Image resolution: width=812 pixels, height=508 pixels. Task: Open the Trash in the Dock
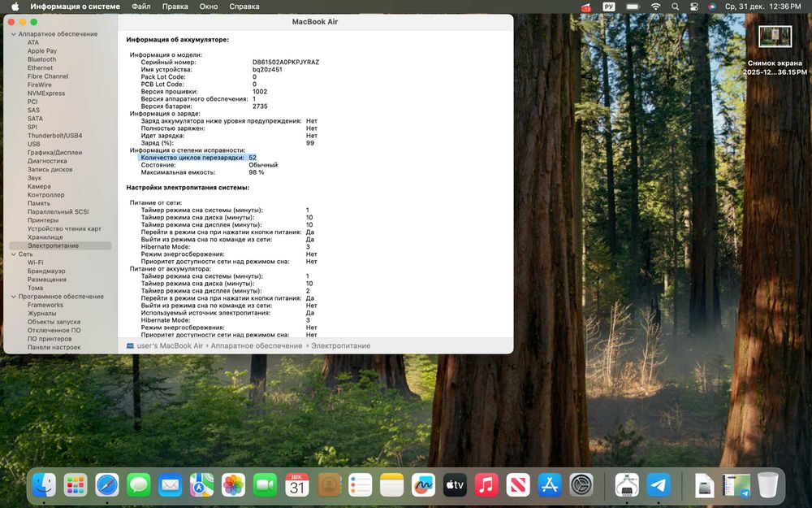click(768, 485)
